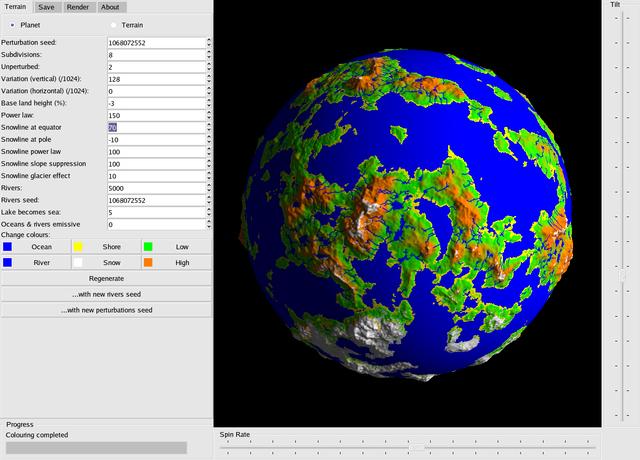Viewport: 640px width, 460px height.
Task: Change the Low terrain colour
Action: [x=177, y=247]
